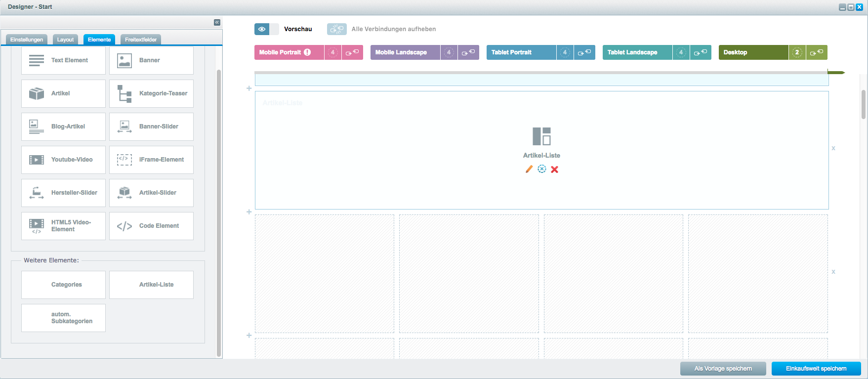
Task: Open the Freitextfelder tab
Action: (141, 40)
